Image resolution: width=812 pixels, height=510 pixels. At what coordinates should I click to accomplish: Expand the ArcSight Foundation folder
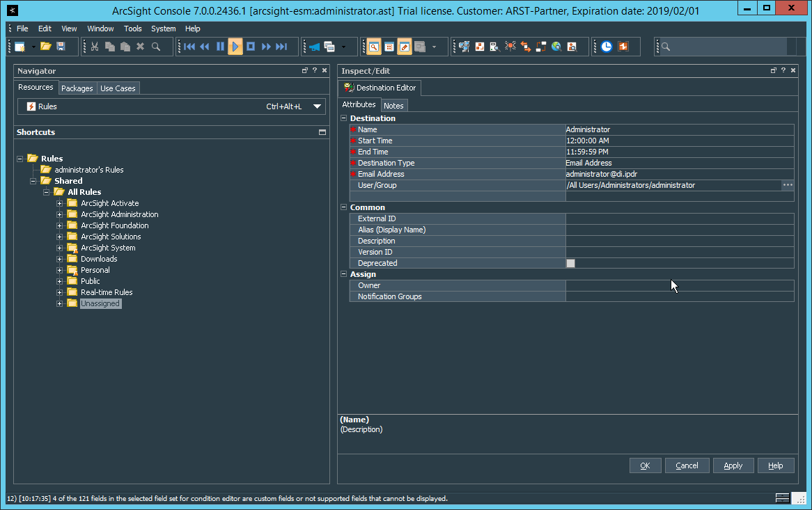pos(60,225)
